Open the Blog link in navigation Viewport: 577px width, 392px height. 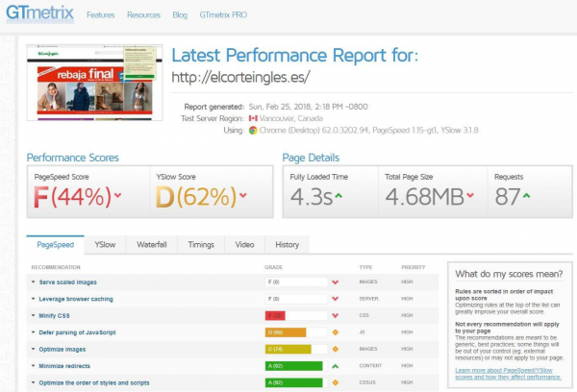[x=180, y=15]
